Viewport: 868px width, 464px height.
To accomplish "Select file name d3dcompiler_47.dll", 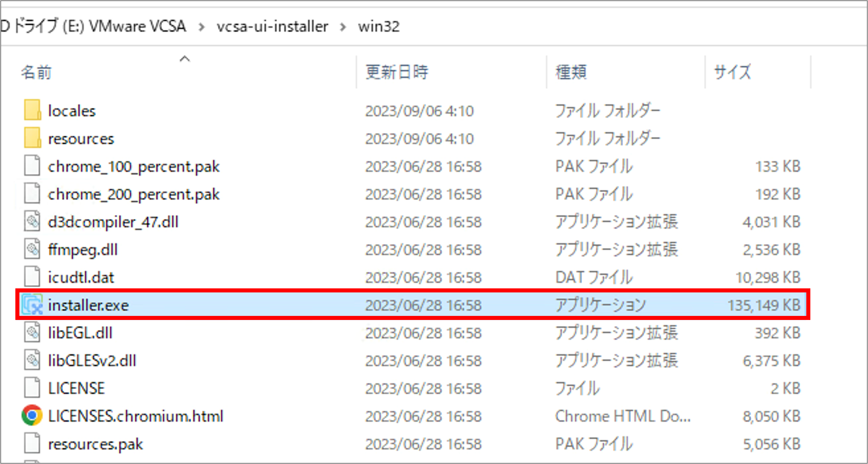I will [113, 222].
